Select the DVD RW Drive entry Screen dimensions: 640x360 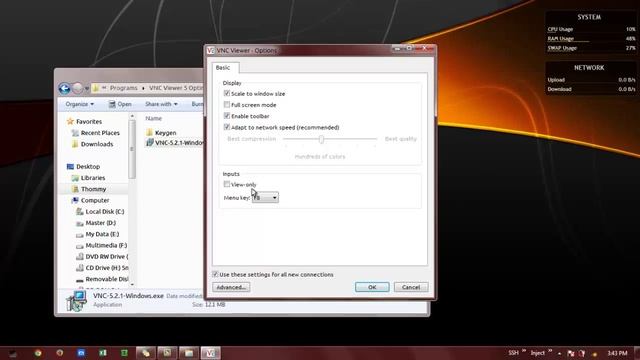tap(102, 257)
